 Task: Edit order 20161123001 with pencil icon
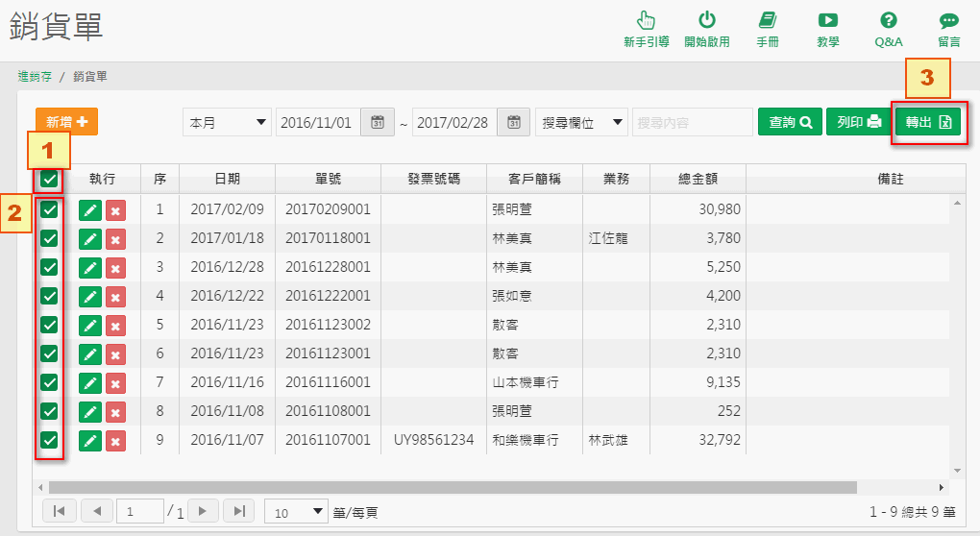[90, 354]
